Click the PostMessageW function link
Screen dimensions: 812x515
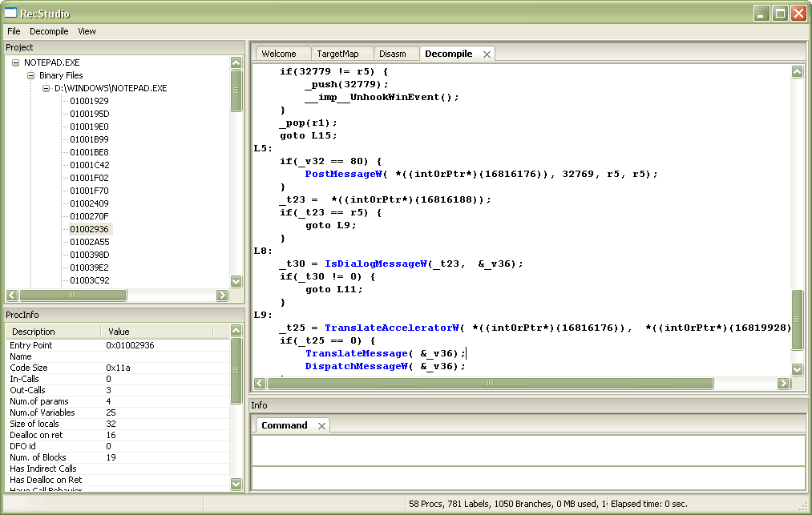(x=343, y=175)
